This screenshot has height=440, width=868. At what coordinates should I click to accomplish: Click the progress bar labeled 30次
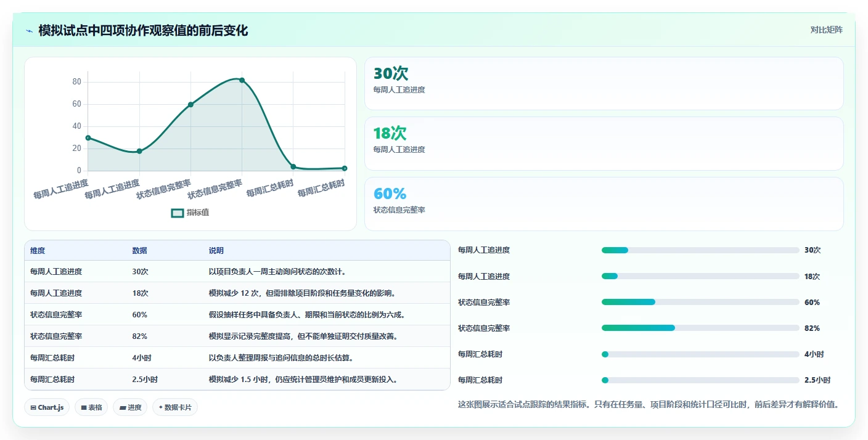click(700, 250)
